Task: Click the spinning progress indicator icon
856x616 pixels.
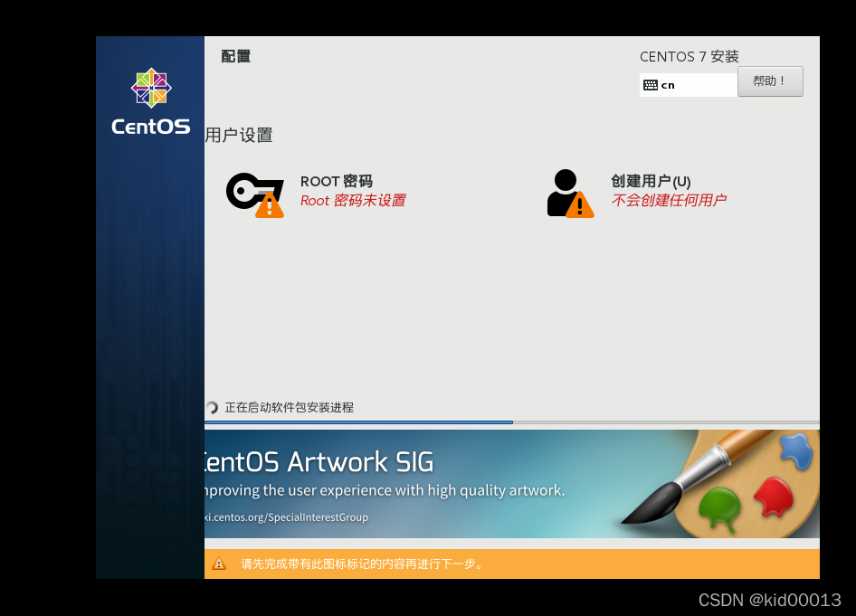Action: (x=212, y=408)
